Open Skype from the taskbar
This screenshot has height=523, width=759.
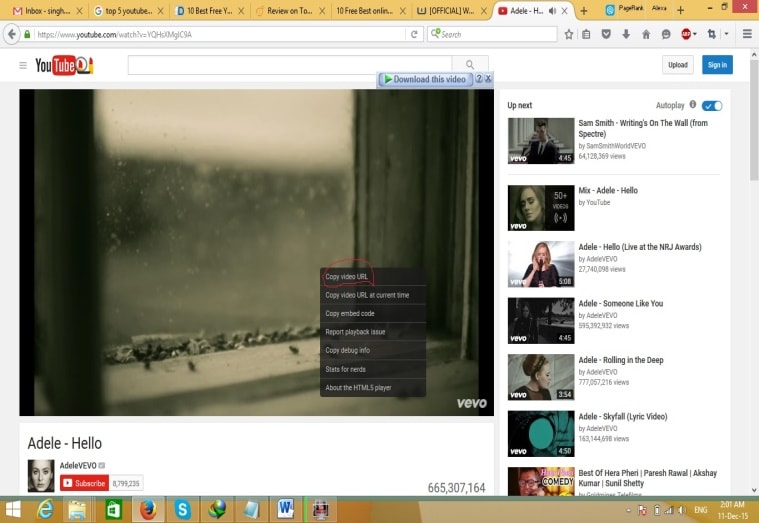pyautogui.click(x=182, y=510)
